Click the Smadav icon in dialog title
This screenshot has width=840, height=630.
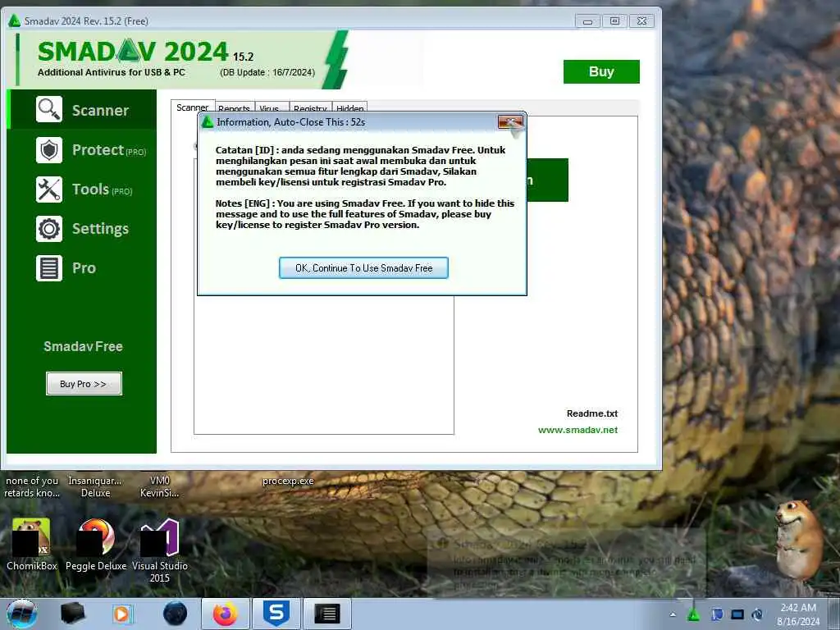pos(208,122)
